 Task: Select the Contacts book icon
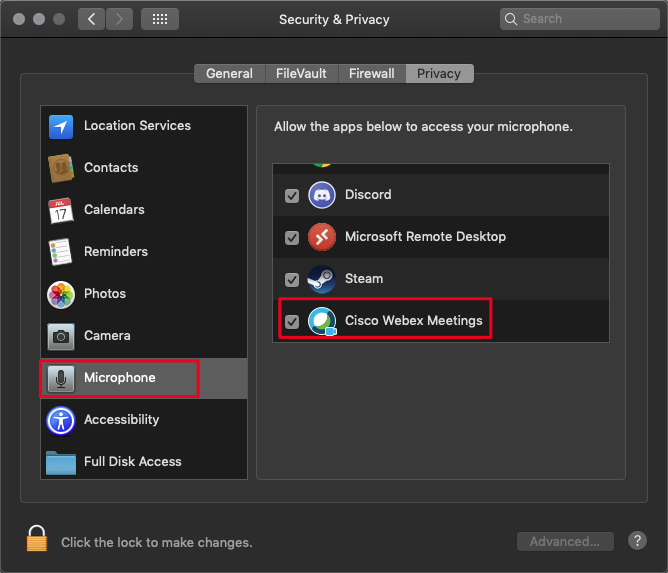(61, 168)
